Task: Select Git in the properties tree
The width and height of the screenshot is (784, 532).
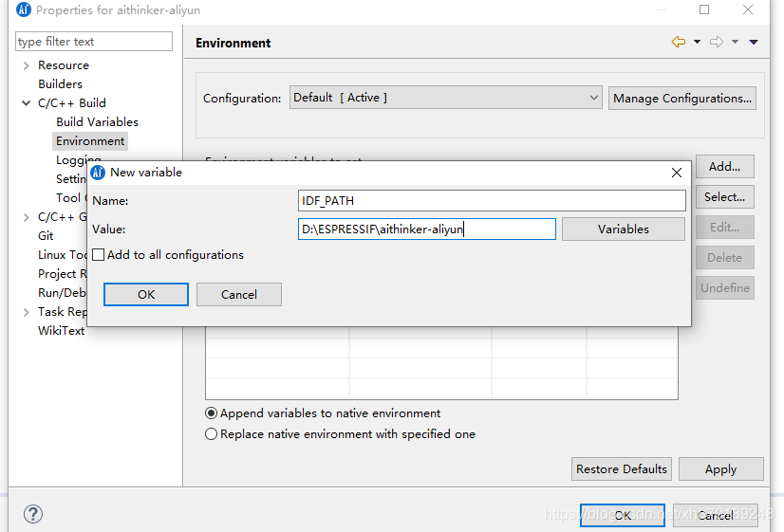Action: point(46,236)
